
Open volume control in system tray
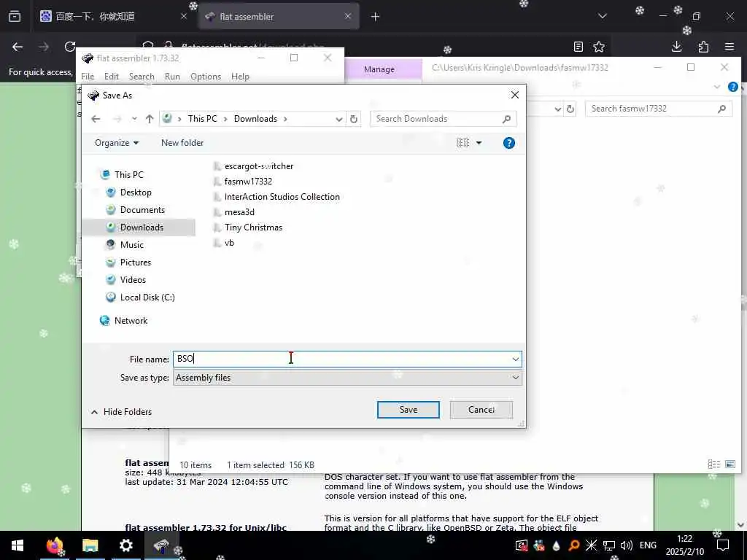click(x=627, y=545)
